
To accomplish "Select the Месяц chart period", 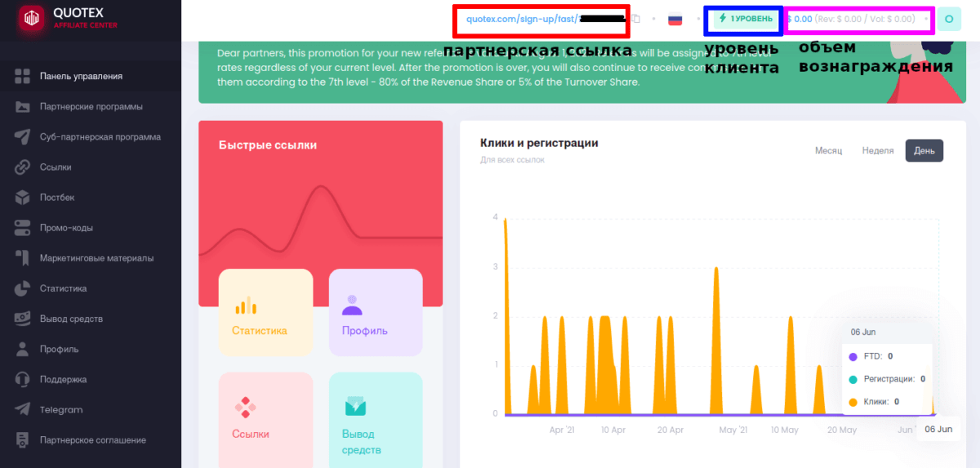I will click(828, 151).
